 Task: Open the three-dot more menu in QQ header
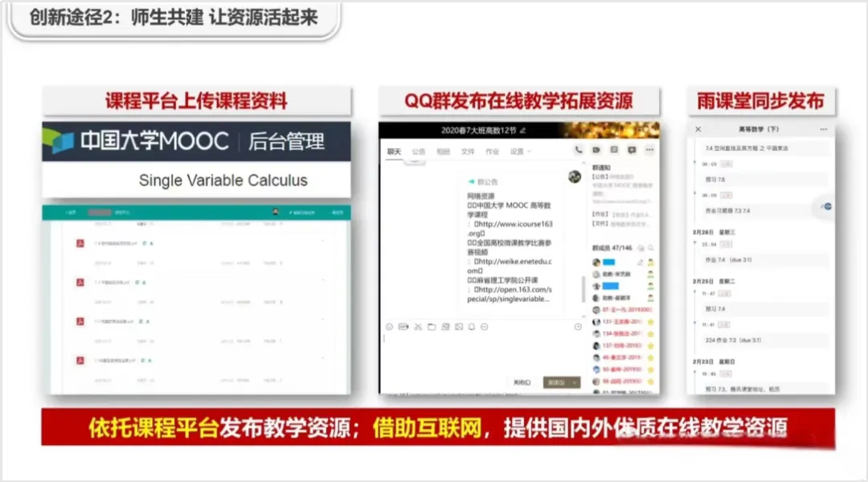pyautogui.click(x=649, y=150)
